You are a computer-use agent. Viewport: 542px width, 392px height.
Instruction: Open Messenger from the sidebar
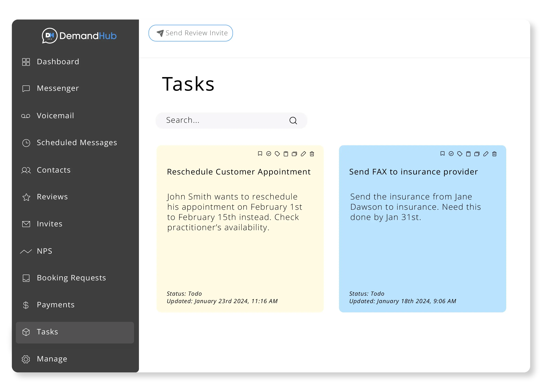[x=58, y=88]
